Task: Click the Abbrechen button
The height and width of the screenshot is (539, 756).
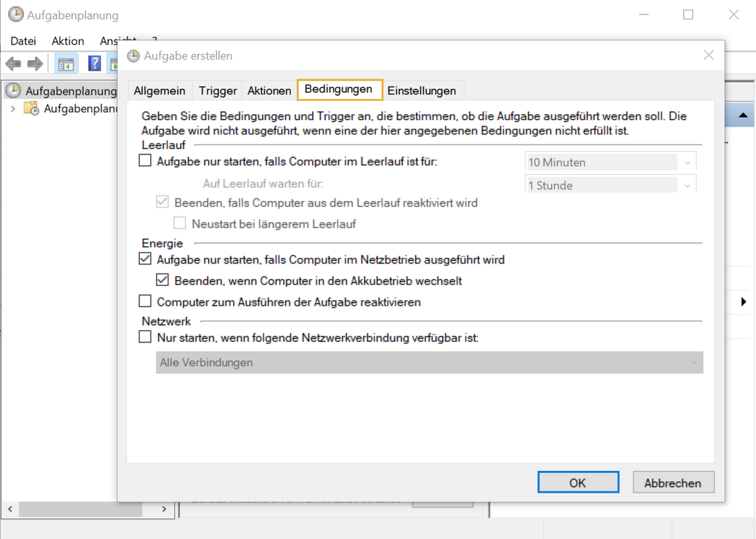Action: point(673,482)
